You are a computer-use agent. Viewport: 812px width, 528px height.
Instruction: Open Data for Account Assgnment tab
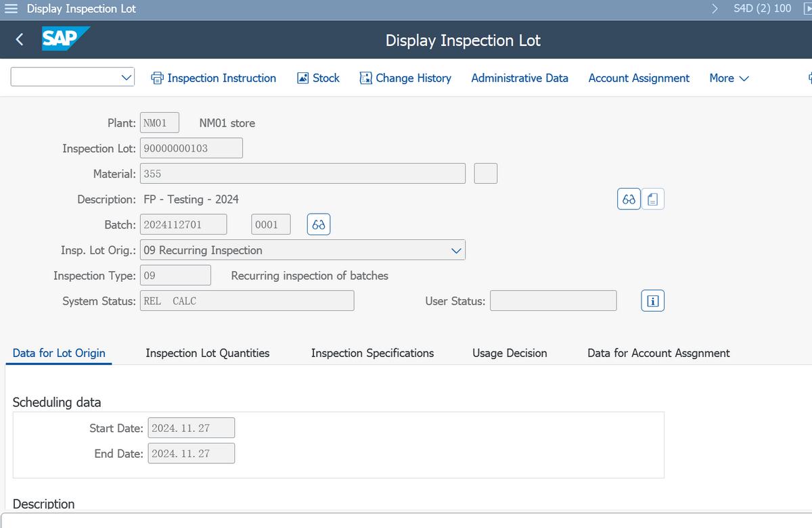(x=658, y=353)
